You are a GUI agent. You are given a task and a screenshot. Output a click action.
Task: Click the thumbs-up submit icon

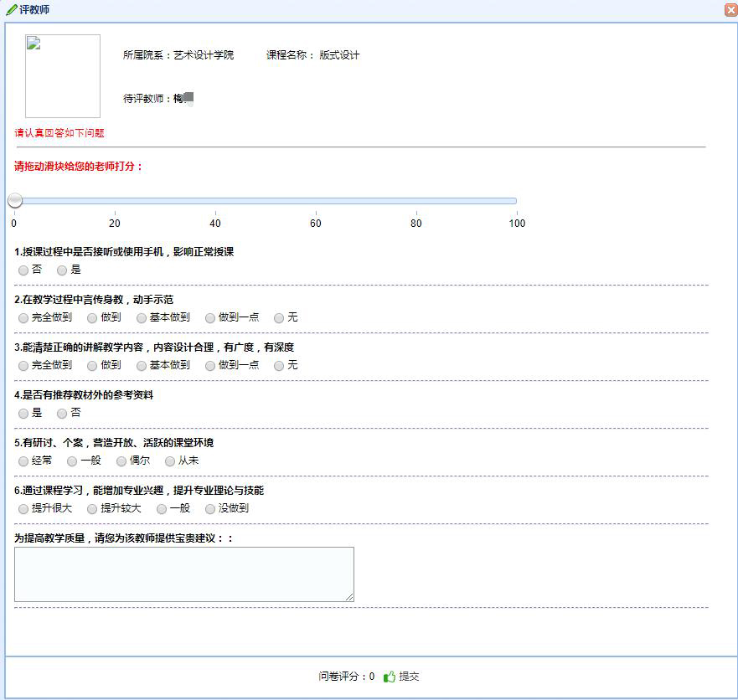point(389,677)
